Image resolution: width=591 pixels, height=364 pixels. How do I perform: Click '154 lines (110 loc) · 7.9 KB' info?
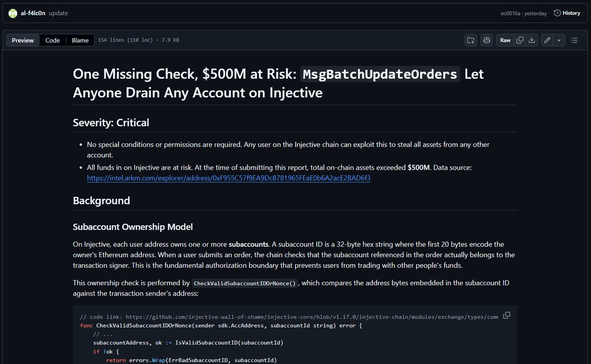[x=138, y=40]
